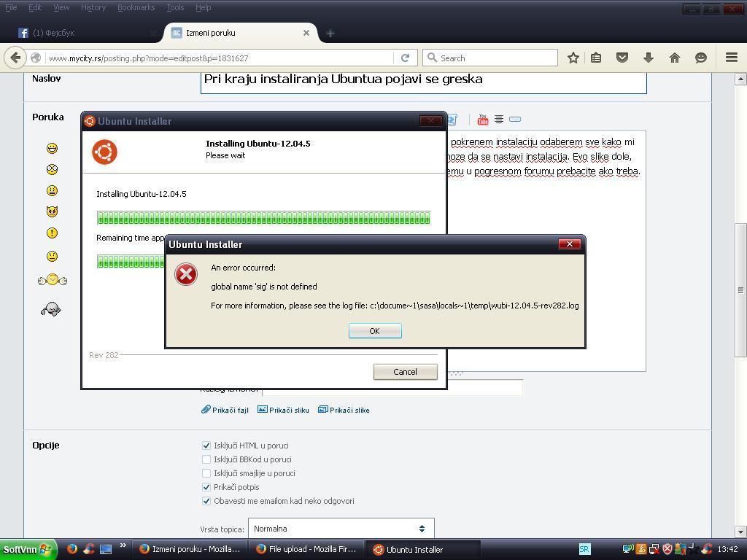Open the Firefox hamburger menu
Image resolution: width=747 pixels, height=560 pixels.
coord(732,58)
